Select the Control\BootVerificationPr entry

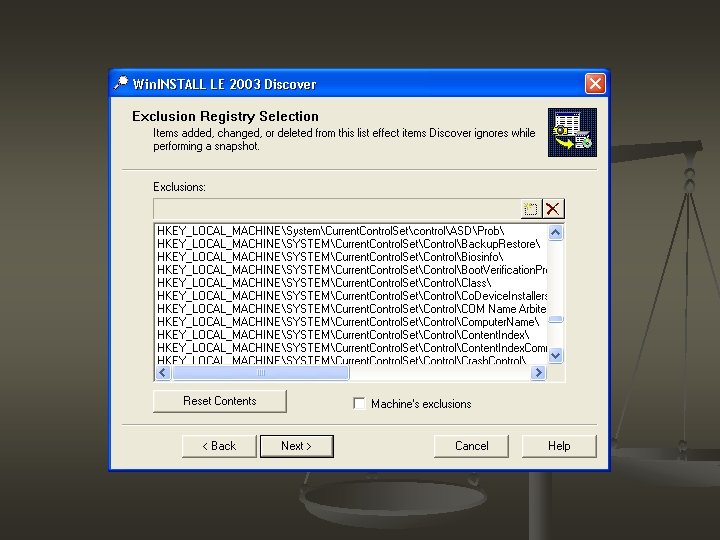[x=352, y=270]
